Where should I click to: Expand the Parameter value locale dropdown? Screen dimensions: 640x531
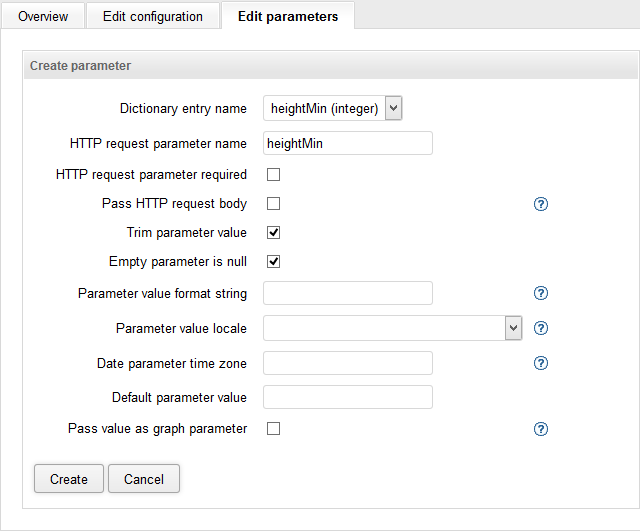(x=392, y=328)
